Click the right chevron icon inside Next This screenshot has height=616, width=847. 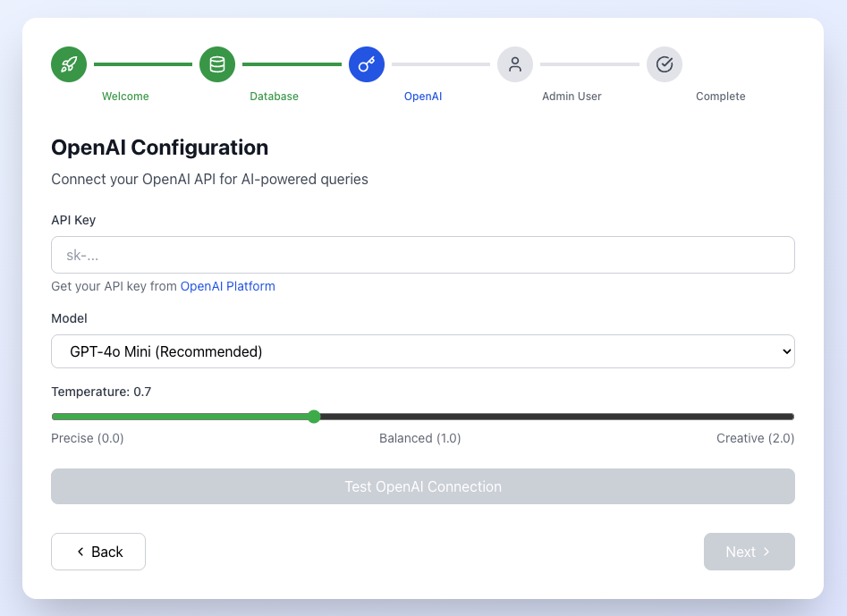coord(767,552)
